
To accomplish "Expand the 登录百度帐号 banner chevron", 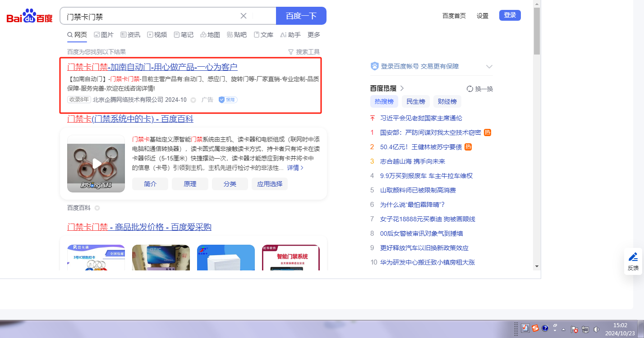I will 489,67.
